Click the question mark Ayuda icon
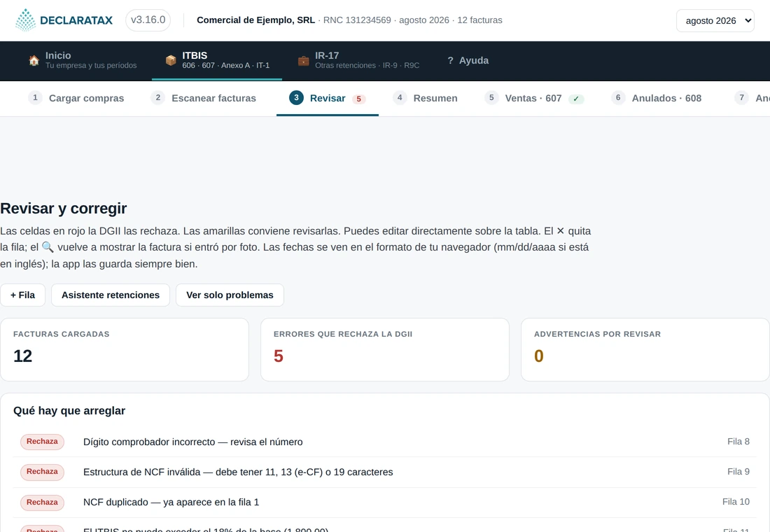Screen dimensions: 770x532 point(450,60)
